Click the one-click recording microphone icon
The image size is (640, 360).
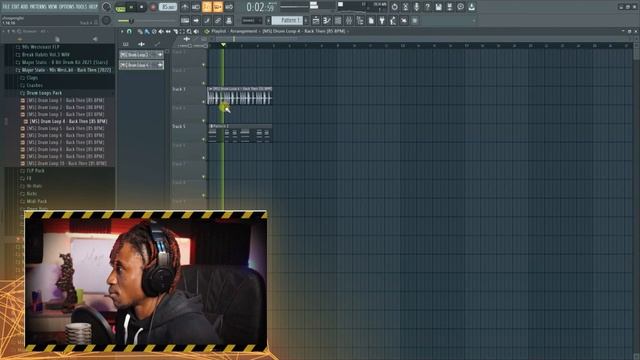pyautogui.click(x=416, y=7)
